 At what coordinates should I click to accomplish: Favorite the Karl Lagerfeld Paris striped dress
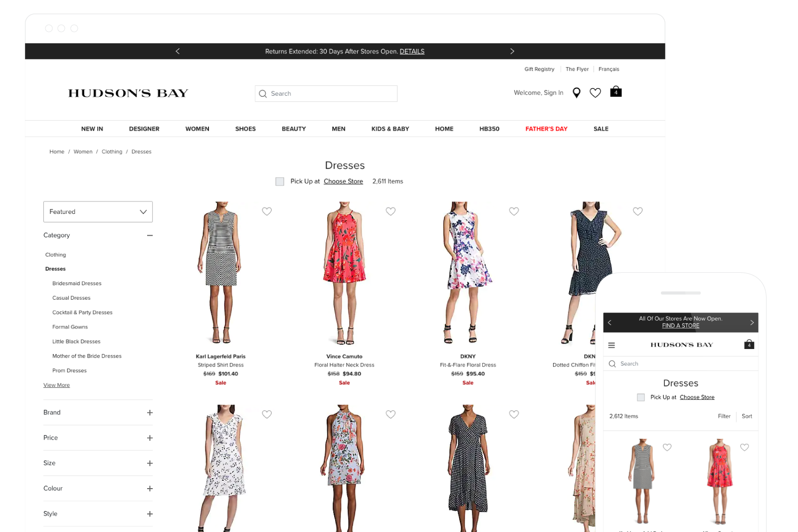(267, 211)
